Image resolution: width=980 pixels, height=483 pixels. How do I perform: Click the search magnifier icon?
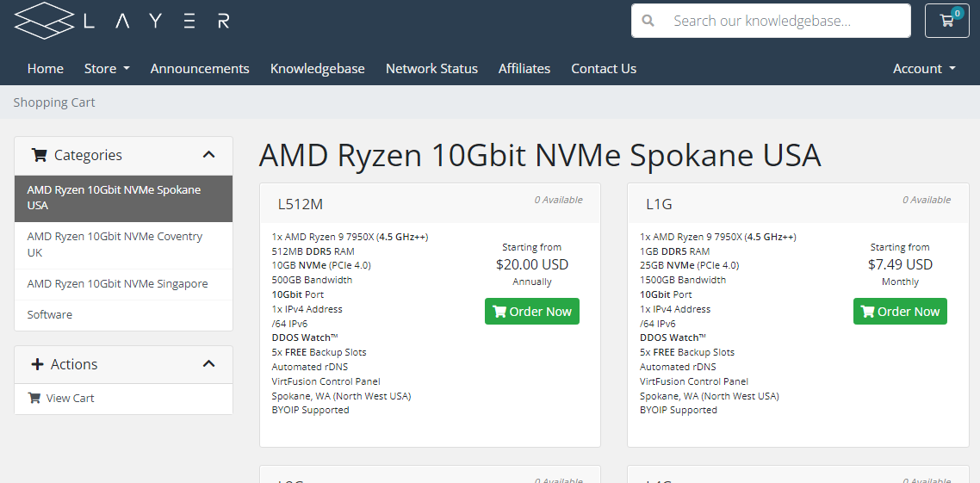click(648, 21)
